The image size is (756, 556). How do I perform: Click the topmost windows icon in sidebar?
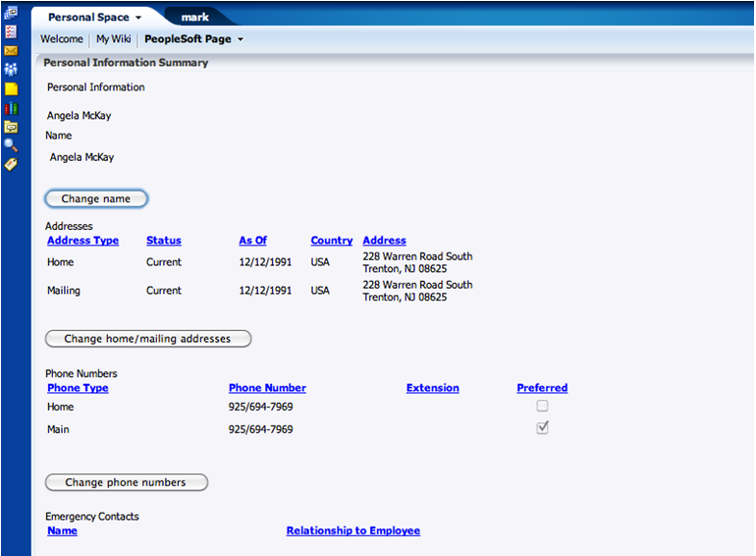tap(11, 12)
